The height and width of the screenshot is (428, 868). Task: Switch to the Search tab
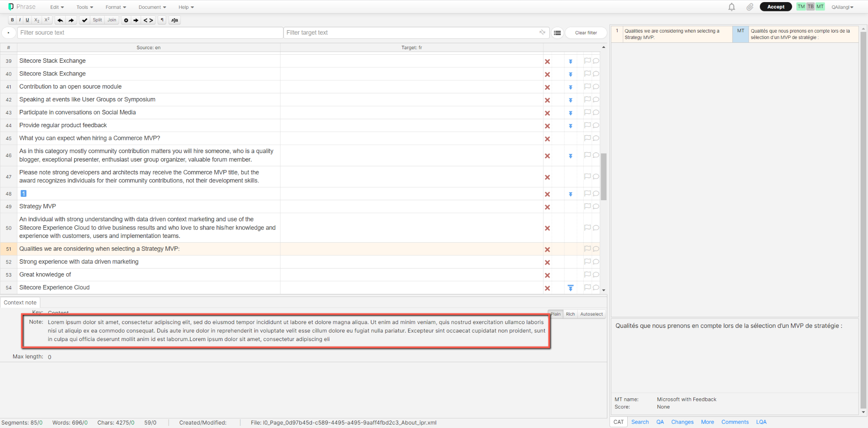[640, 422]
